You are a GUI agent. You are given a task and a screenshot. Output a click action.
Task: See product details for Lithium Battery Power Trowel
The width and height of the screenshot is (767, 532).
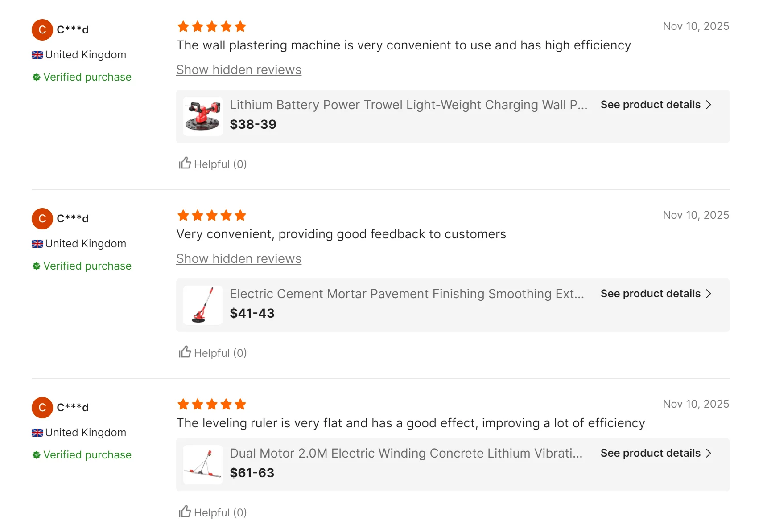656,105
